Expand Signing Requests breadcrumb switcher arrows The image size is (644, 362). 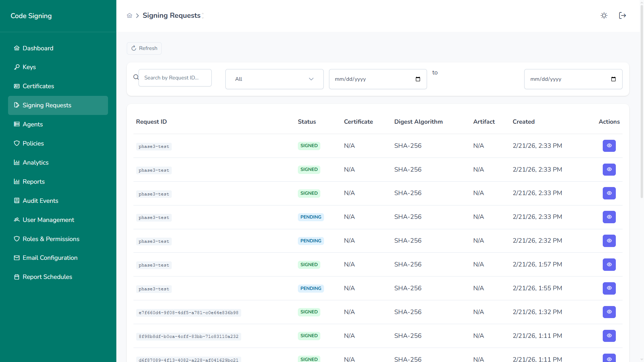click(203, 16)
